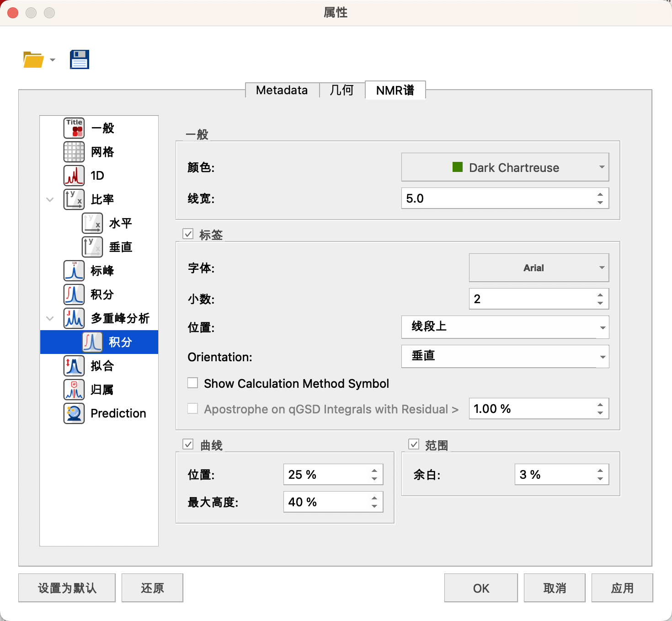Select the 垂直 vertical scale icon
The image size is (672, 621).
pyautogui.click(x=92, y=247)
